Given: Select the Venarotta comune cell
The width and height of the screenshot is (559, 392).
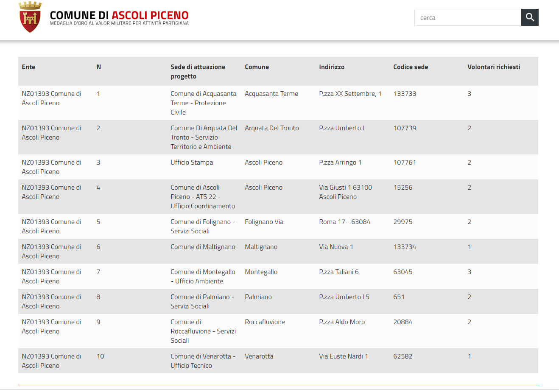Looking at the screenshot, I should coord(259,356).
